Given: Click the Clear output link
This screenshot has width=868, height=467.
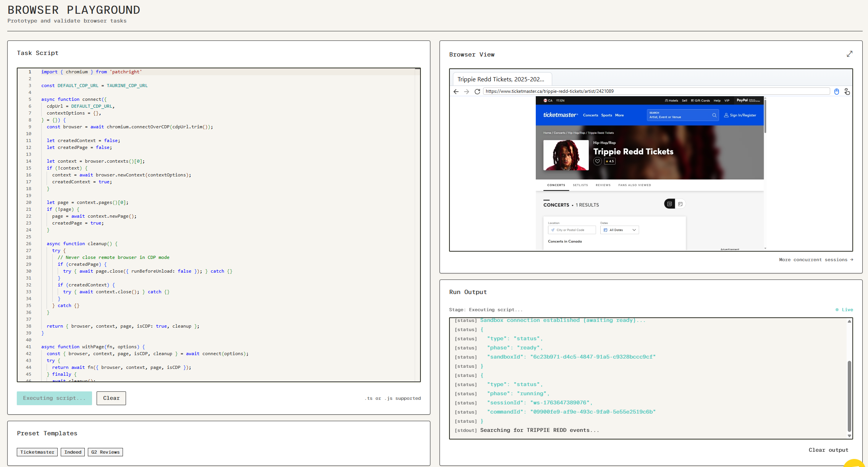Looking at the screenshot, I should tap(828, 450).
